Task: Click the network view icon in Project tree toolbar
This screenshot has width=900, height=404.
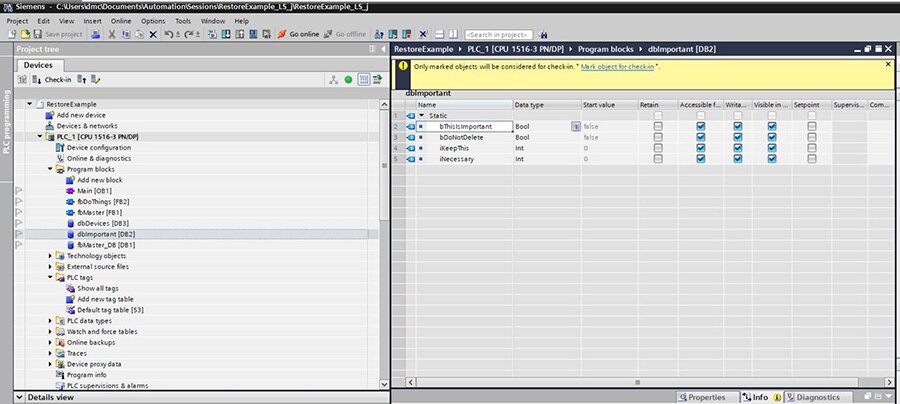Action: (333, 80)
